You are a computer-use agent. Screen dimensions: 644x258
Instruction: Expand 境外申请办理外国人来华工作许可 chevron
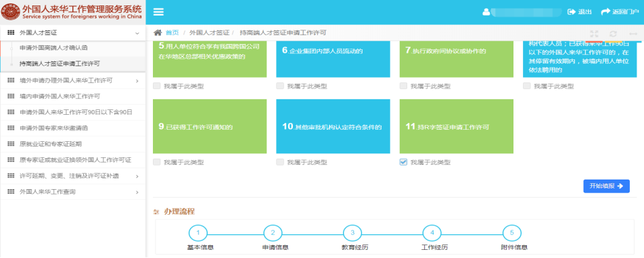click(x=137, y=81)
